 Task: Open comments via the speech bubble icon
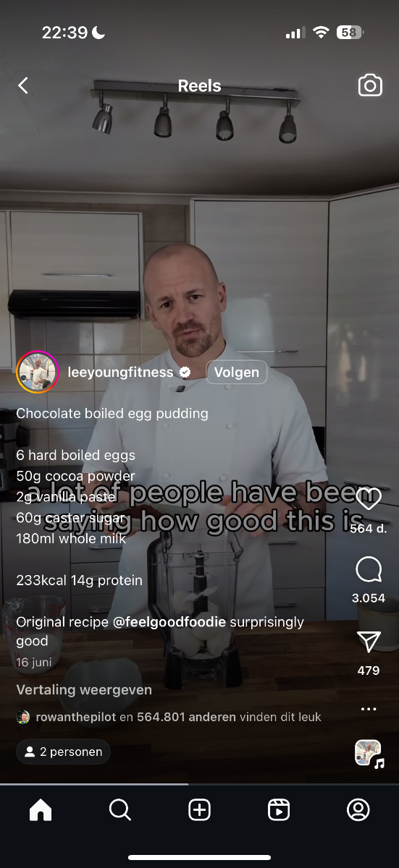369,570
